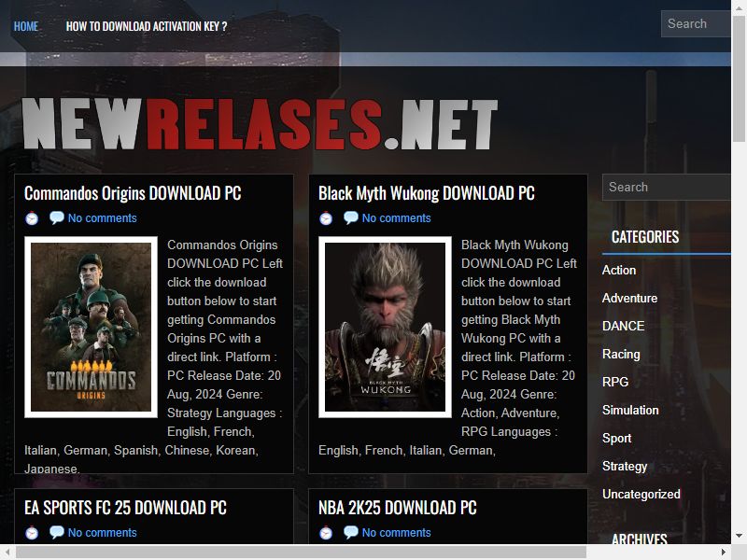Click the Black Myth Wukong cover thumbnail
This screenshot has height=560, width=747.
(385, 328)
